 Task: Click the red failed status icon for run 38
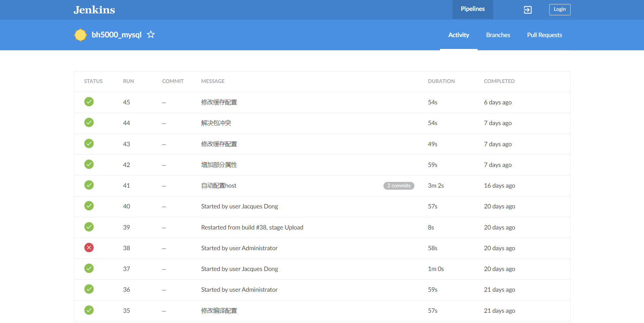[x=89, y=248]
